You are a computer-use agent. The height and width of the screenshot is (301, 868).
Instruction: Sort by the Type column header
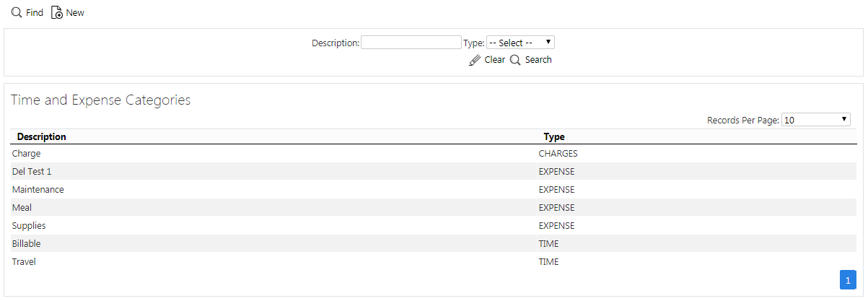554,136
